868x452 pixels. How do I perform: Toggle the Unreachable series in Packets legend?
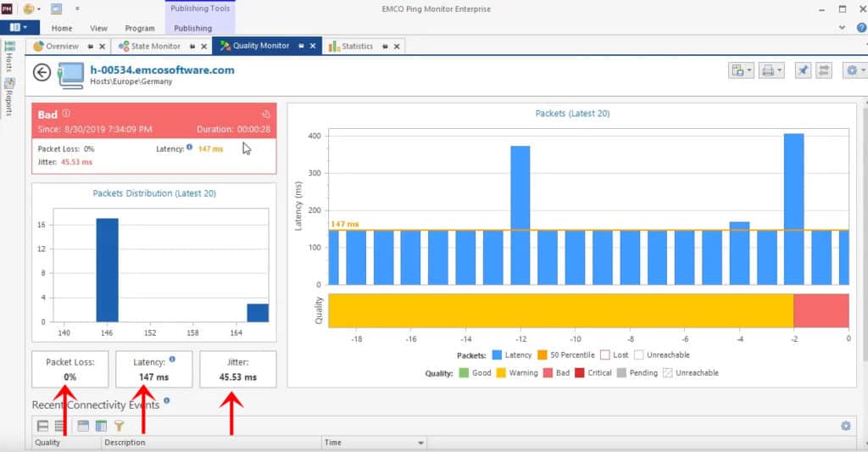click(x=662, y=355)
